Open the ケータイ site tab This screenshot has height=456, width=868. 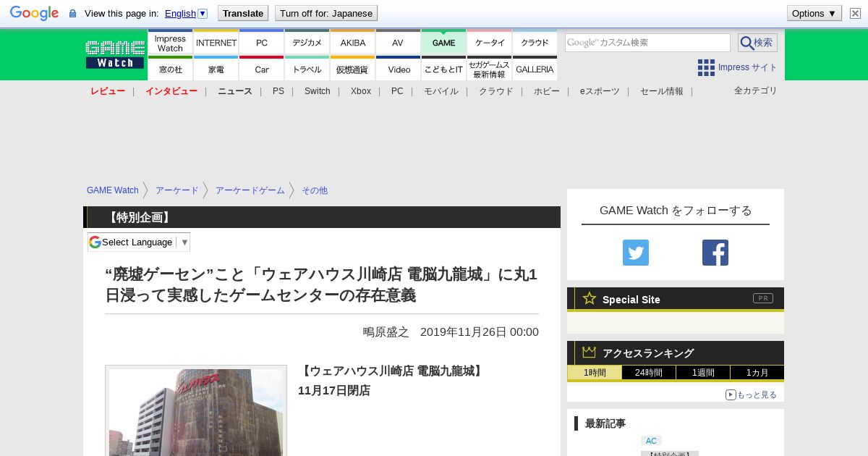(x=490, y=43)
